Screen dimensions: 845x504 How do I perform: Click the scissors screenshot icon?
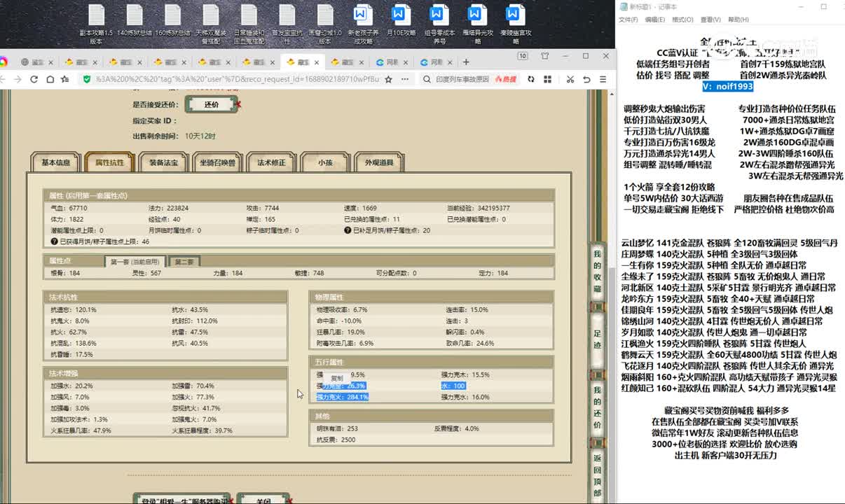click(570, 79)
